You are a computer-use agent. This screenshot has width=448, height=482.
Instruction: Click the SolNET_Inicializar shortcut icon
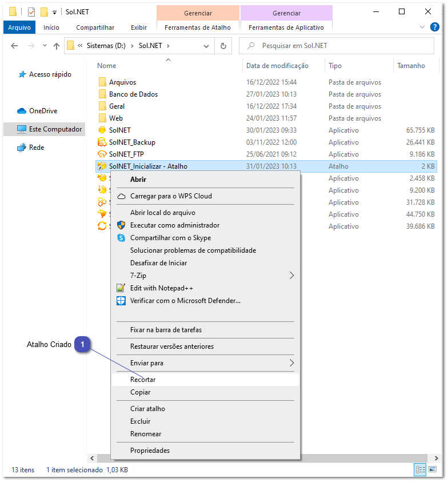pos(102,166)
